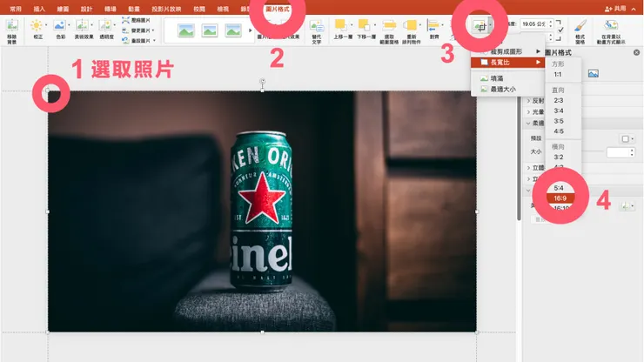Click the 移除背景 (Remove Background) icon
This screenshot has width=644, height=362.
coord(12,26)
